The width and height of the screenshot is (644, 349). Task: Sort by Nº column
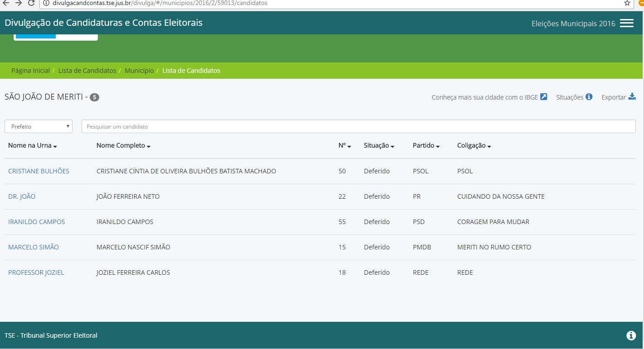(345, 146)
